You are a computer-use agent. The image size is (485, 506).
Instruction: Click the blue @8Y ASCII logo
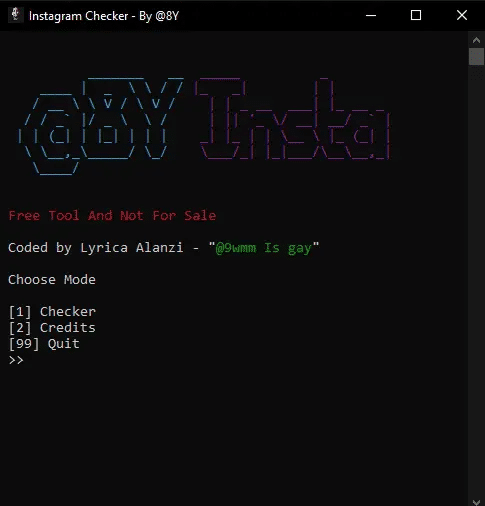pos(100,126)
